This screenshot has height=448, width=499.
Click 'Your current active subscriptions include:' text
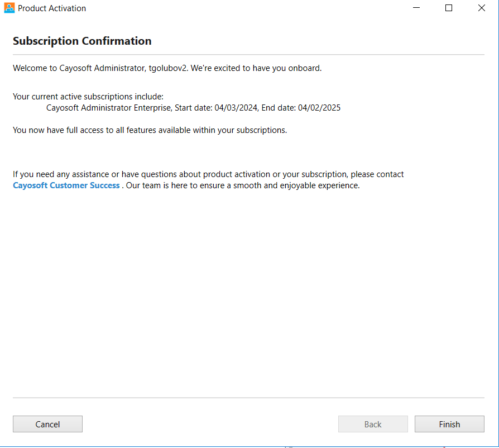(88, 97)
